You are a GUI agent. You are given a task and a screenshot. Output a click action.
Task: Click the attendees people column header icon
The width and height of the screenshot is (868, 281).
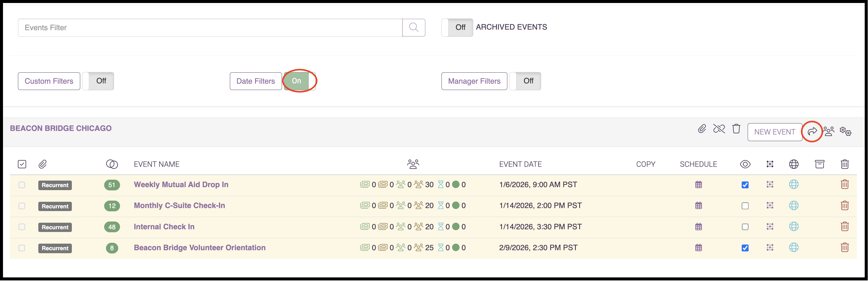coord(413,164)
